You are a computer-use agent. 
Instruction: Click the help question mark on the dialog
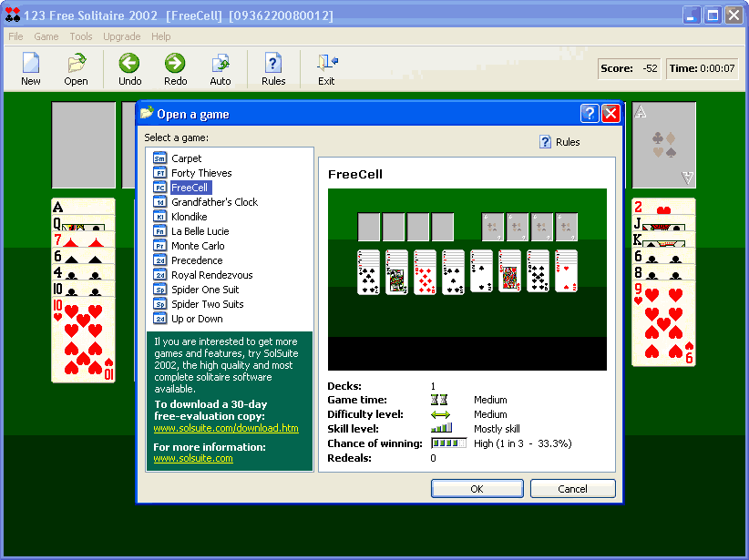(589, 113)
